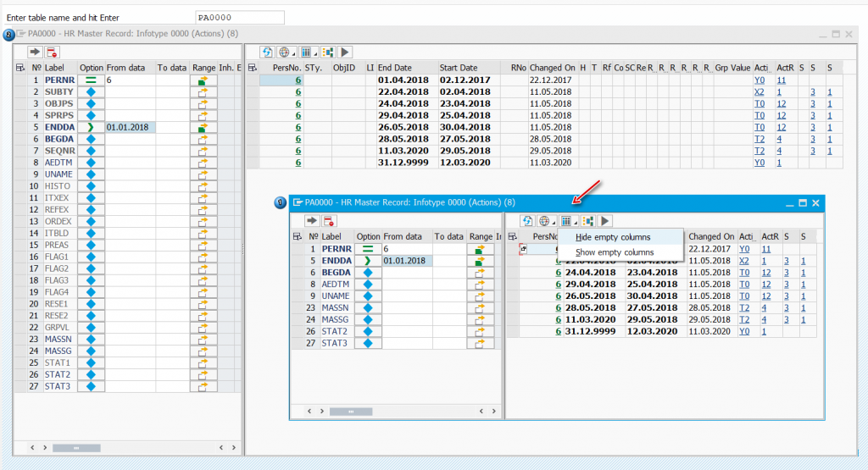Open the dropdown arrow next to the front window's globe icon
Viewport: 868px width, 470px height.
(554, 222)
